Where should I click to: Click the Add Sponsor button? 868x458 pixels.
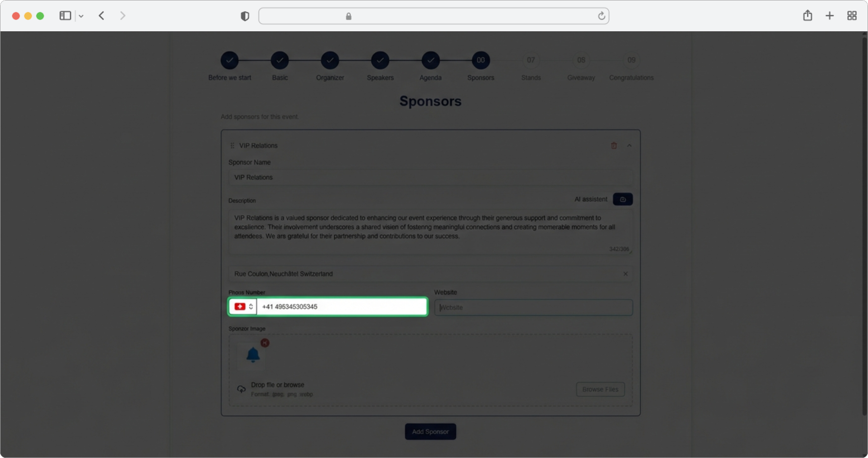click(x=430, y=431)
